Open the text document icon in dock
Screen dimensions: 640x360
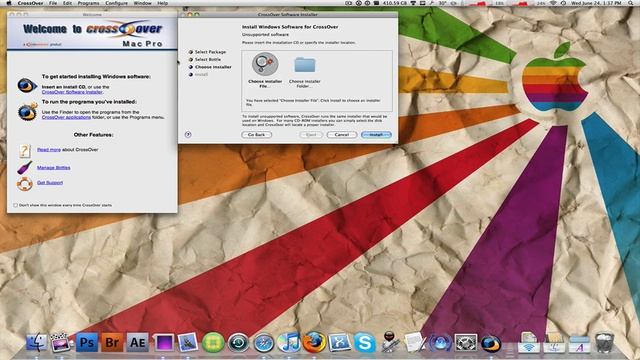point(415,342)
